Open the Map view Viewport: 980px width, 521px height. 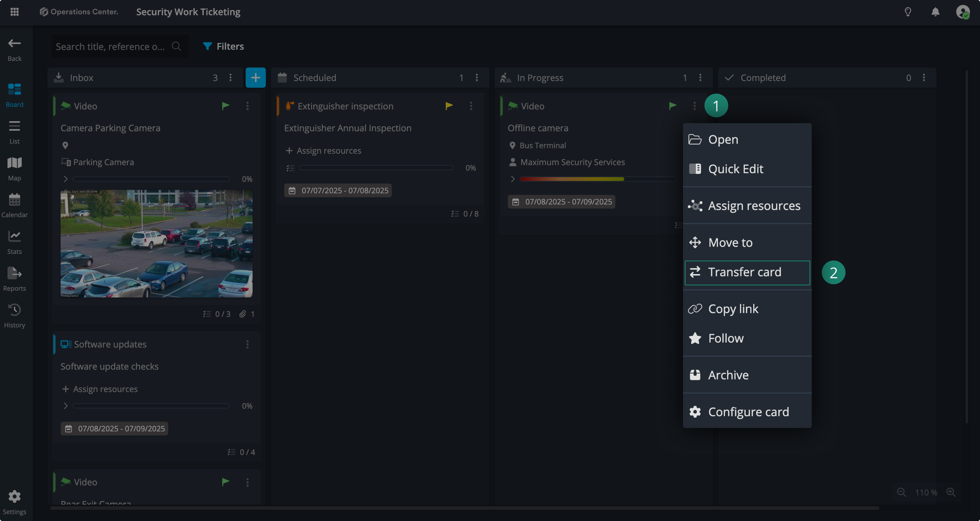coord(14,169)
